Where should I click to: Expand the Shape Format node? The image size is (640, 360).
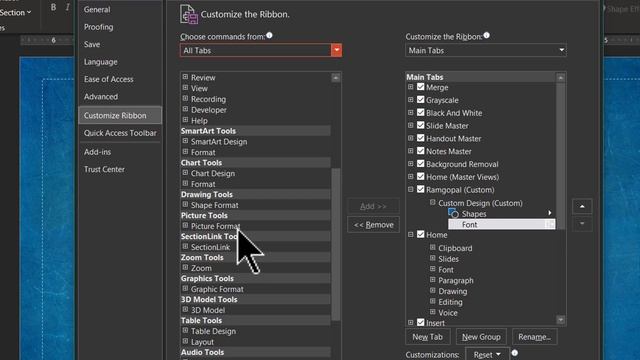coord(185,204)
